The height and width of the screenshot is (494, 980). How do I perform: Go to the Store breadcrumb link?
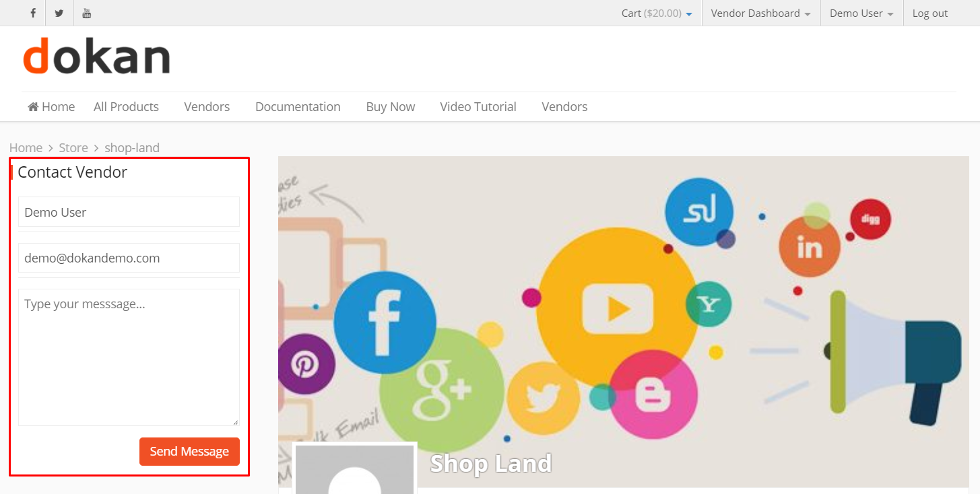coord(73,147)
